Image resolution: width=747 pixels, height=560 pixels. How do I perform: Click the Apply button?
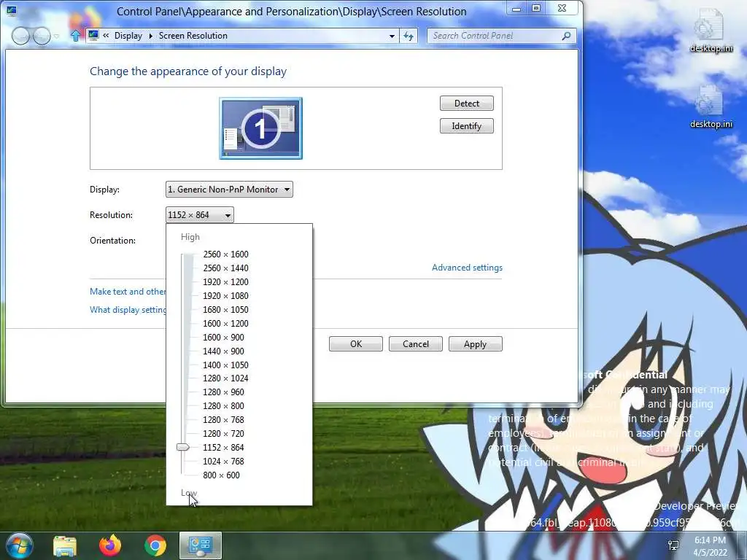pyautogui.click(x=476, y=344)
